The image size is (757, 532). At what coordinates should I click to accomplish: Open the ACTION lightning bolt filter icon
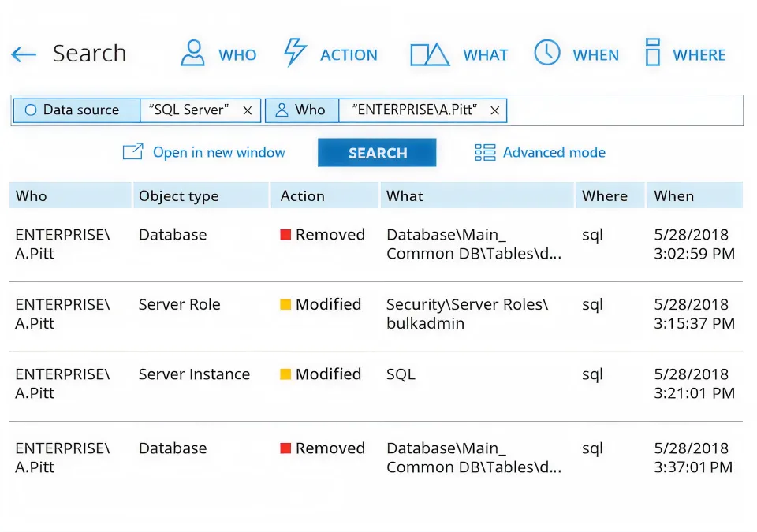(296, 52)
